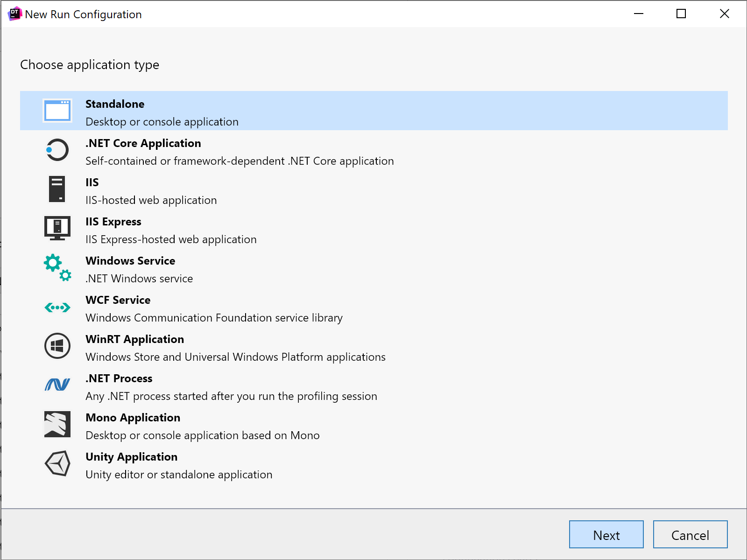The width and height of the screenshot is (747, 560).
Task: Pick the 'Unity Application' title
Action: tap(132, 457)
